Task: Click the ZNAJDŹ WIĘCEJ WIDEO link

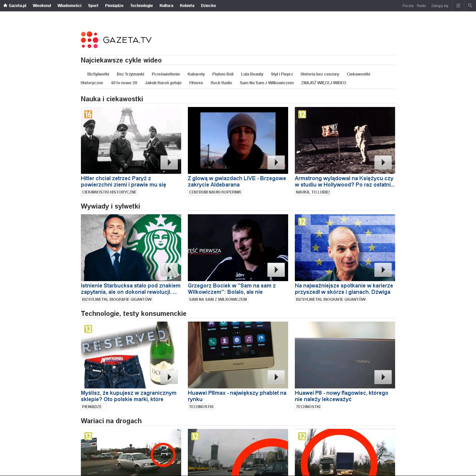Action: click(323, 83)
